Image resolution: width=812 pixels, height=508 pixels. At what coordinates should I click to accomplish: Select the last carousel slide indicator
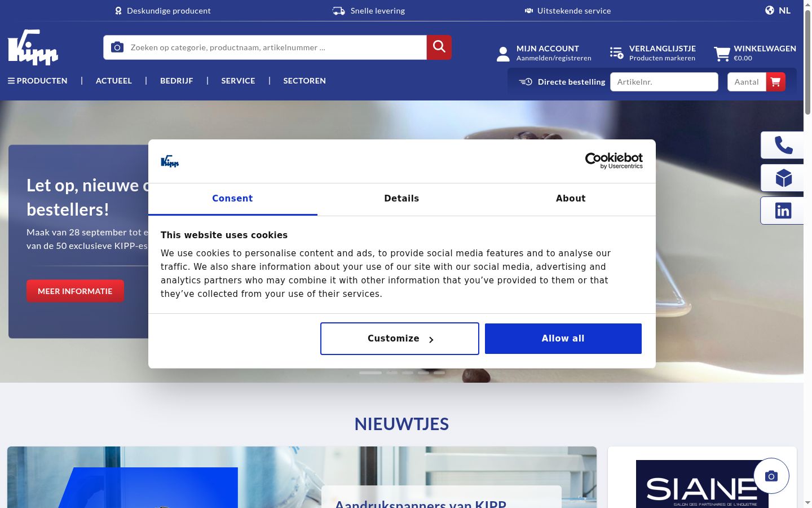439,373
